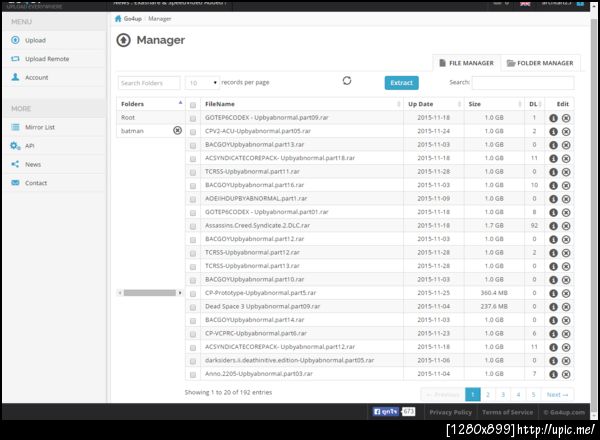Image resolution: width=600 pixels, height=440 pixels.
Task: Go to page 2 of entries
Action: [488, 394]
